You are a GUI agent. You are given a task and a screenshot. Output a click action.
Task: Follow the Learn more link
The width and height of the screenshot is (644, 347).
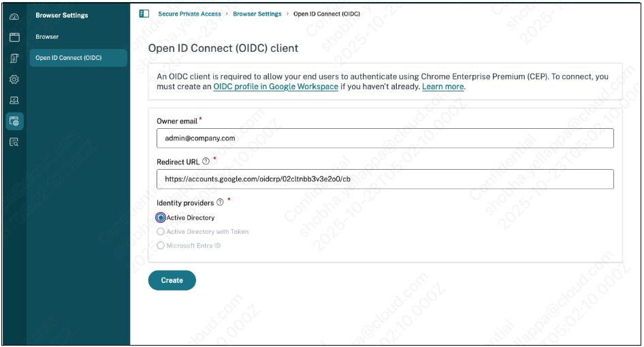point(442,87)
